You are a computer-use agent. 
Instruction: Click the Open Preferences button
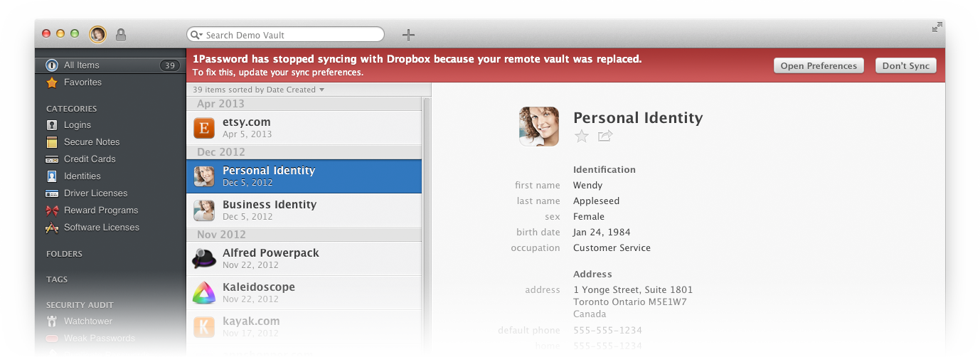819,65
